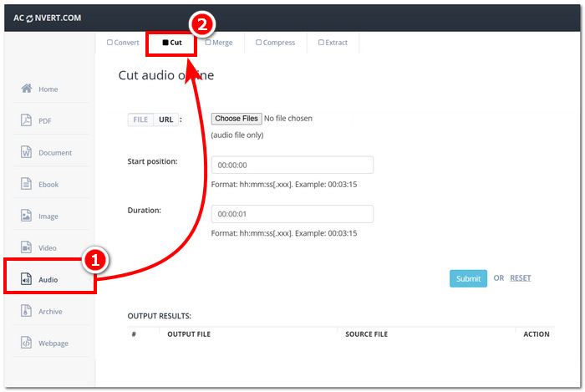Viewport: 585px width, 392px height.
Task: Select the Cut tab
Action: click(x=172, y=43)
